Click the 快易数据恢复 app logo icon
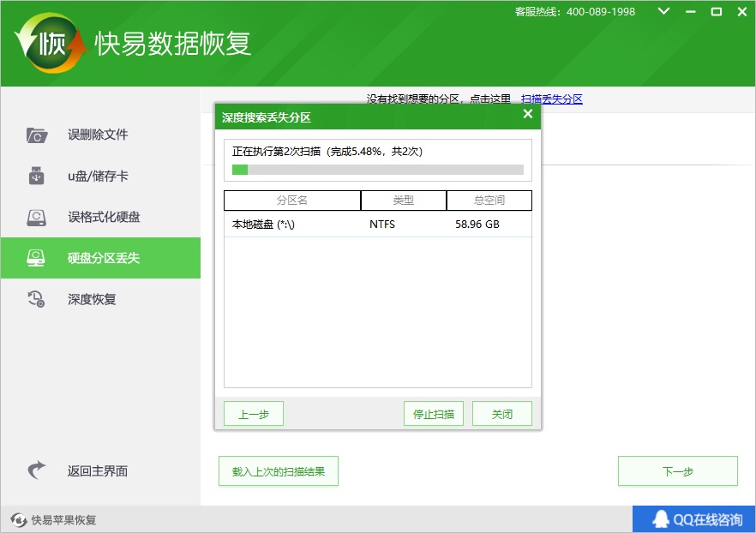This screenshot has width=756, height=533. click(x=51, y=44)
